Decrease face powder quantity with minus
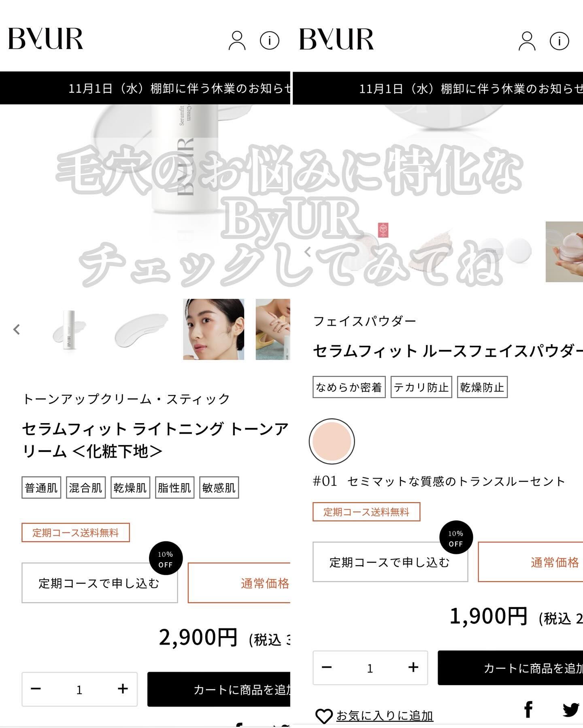 point(327,667)
